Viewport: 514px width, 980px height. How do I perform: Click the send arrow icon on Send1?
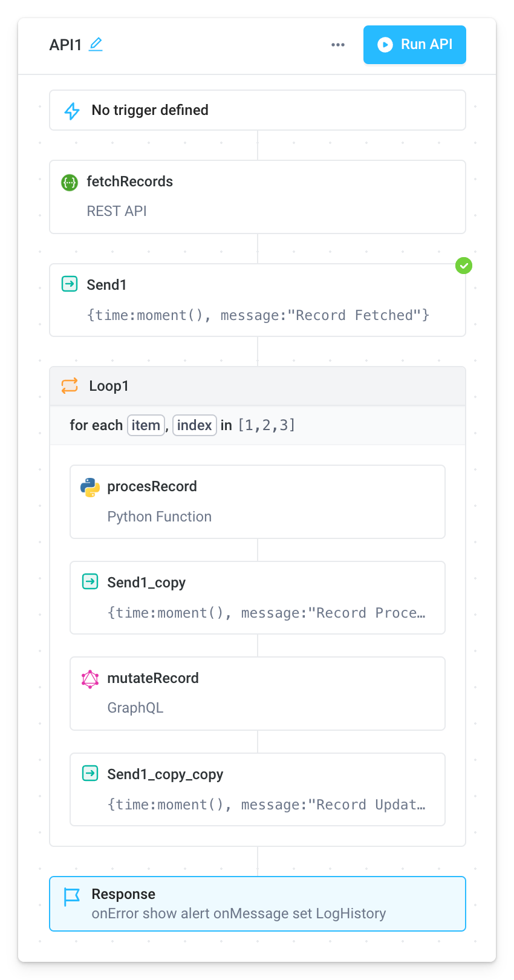pos(70,284)
